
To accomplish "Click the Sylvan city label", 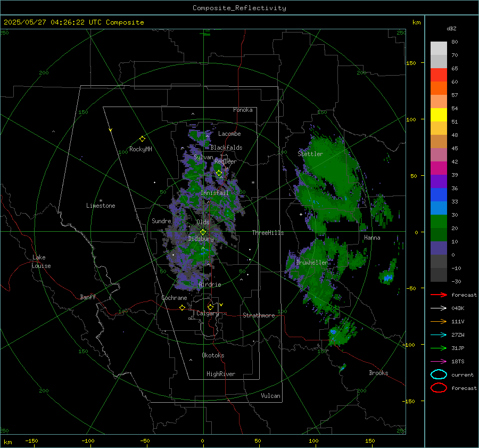I will pyautogui.click(x=203, y=157).
